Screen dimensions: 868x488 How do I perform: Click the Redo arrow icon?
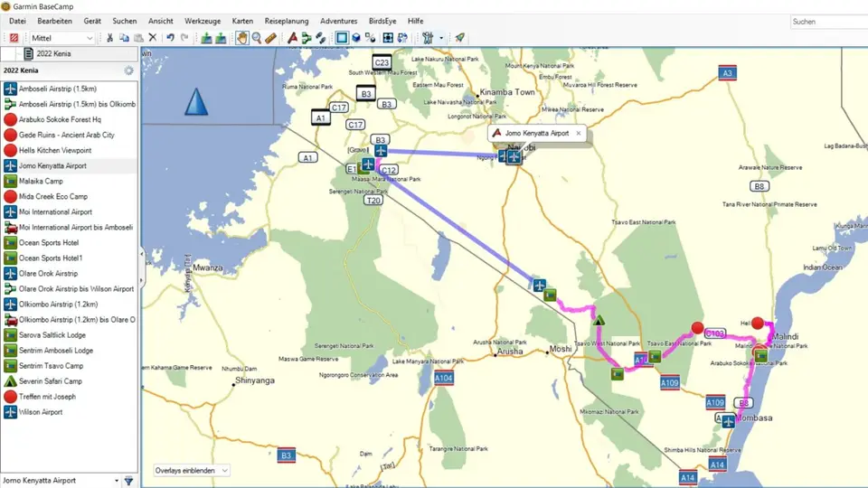tap(184, 38)
